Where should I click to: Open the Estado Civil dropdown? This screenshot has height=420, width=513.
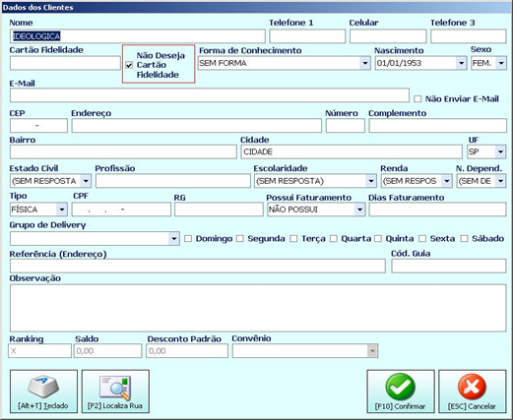(86, 181)
